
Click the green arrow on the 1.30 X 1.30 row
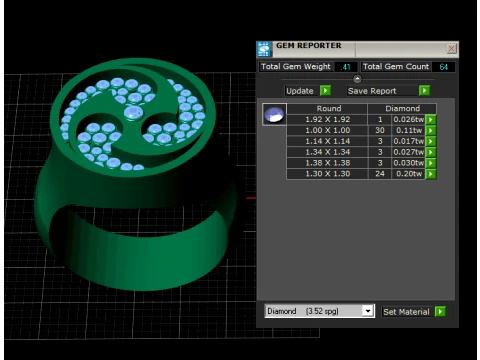click(x=431, y=174)
